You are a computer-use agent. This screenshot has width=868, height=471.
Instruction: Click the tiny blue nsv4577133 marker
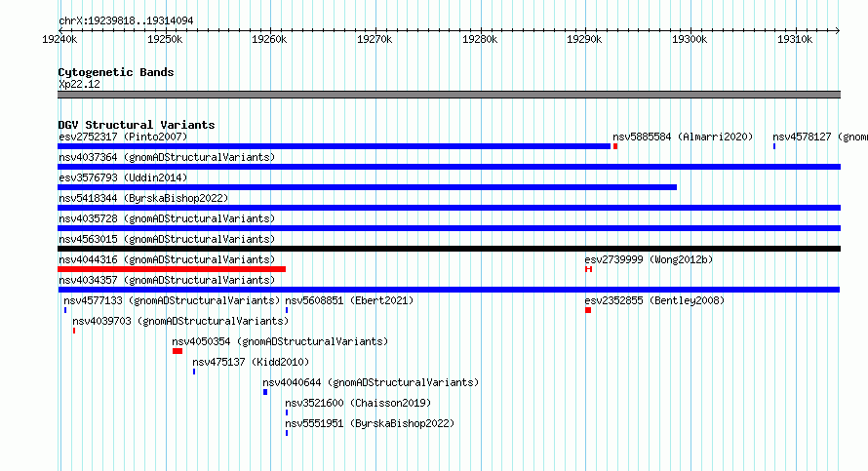(x=65, y=310)
